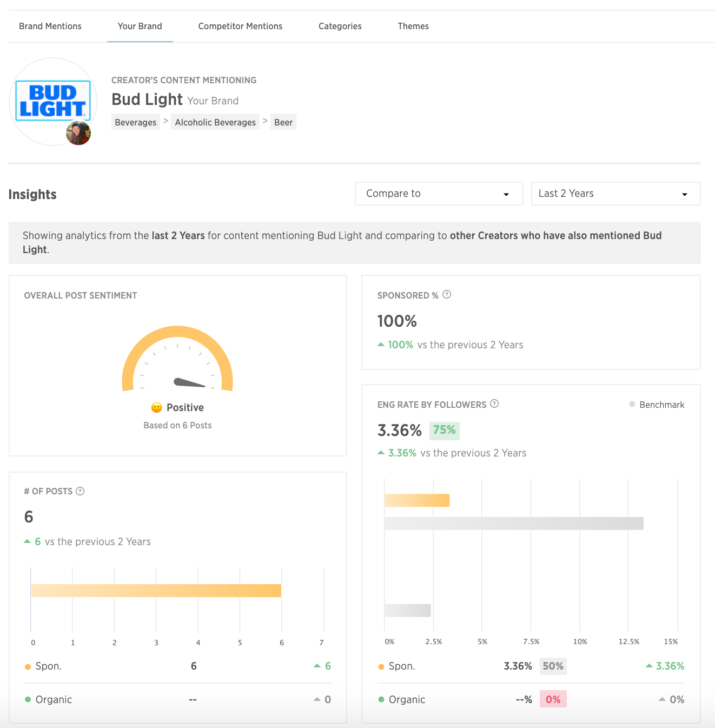Open the Compare to dropdown

click(439, 194)
